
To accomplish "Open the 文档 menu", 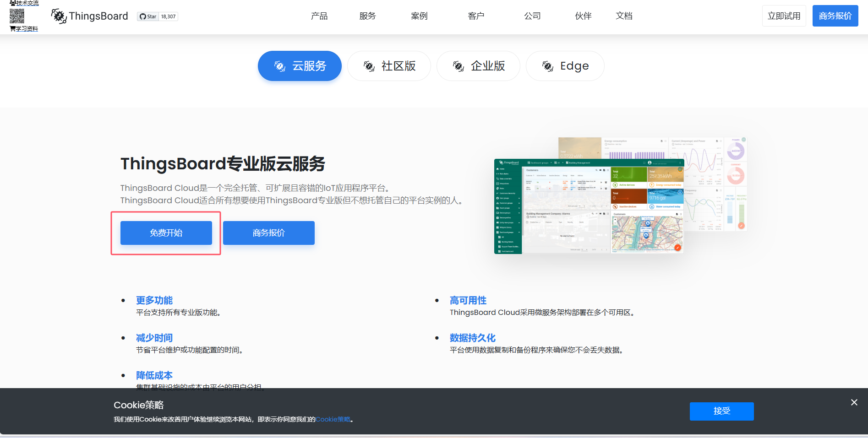I will click(x=624, y=16).
